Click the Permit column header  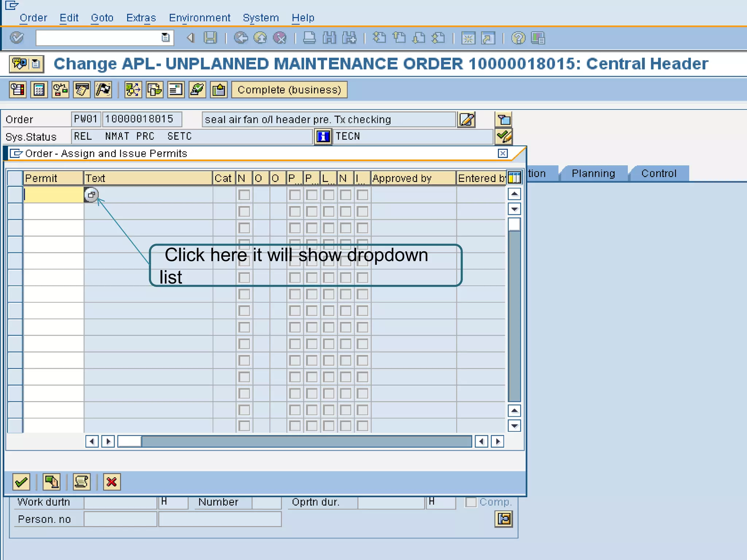53,178
